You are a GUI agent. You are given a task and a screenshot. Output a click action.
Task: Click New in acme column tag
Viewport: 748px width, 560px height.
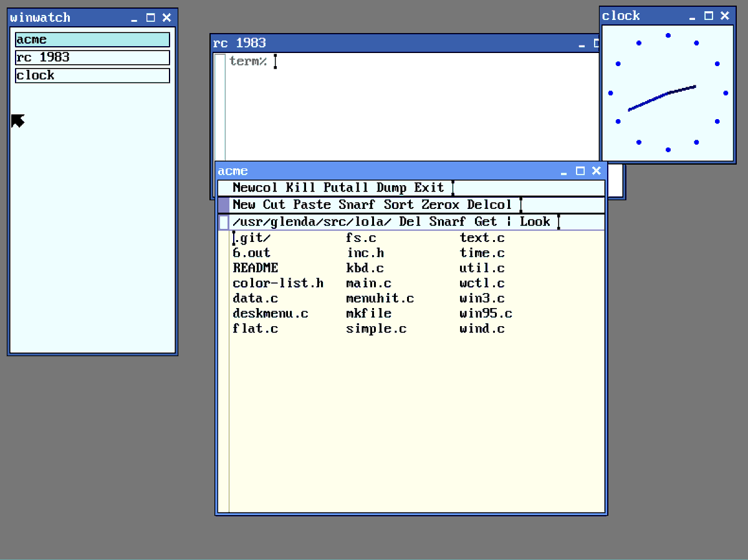[x=244, y=205]
